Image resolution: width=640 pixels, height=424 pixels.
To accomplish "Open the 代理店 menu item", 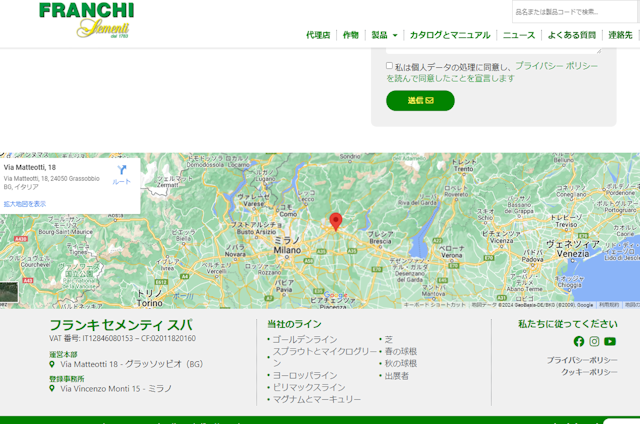I will [x=318, y=35].
